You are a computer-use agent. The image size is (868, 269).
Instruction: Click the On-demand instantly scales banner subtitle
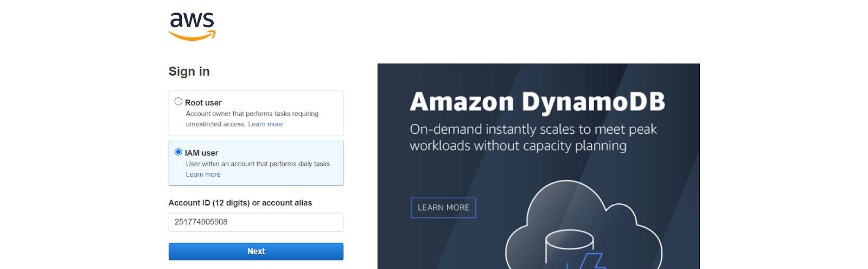click(533, 137)
